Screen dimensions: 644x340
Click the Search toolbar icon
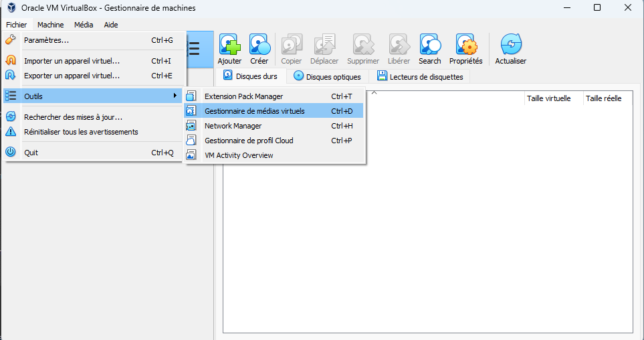[430, 44]
